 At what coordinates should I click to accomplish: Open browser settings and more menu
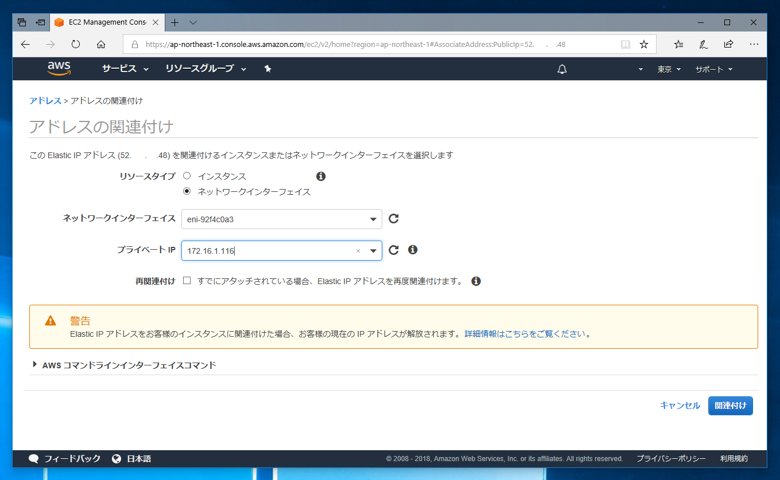[754, 44]
